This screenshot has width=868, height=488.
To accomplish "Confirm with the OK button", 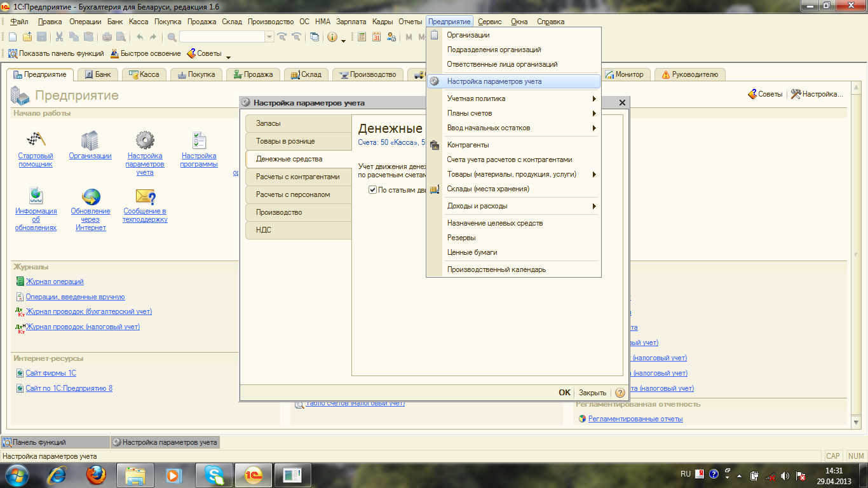I will [564, 393].
